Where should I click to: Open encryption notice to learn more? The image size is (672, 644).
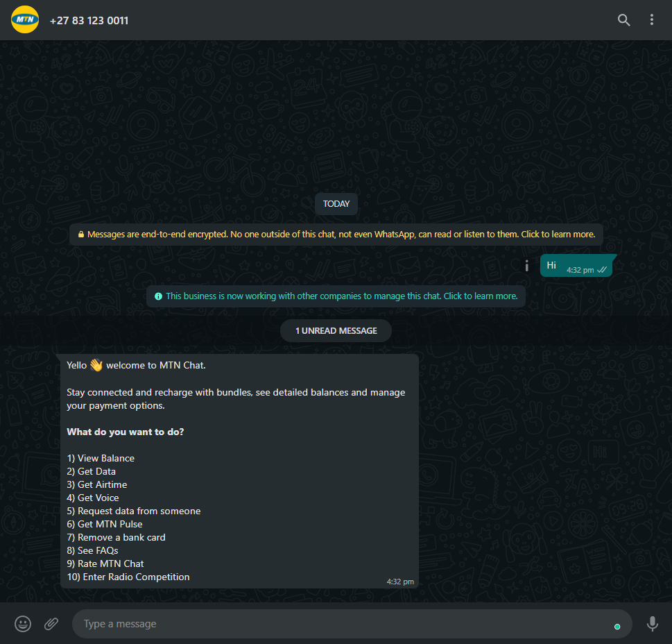point(336,235)
